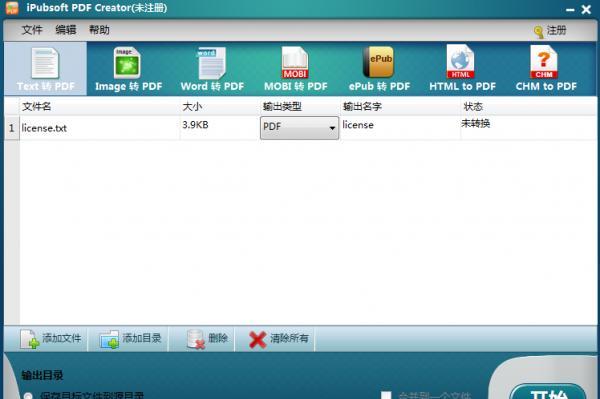Click the 状态 column header
Screen dimensions: 600x399
tap(528, 106)
